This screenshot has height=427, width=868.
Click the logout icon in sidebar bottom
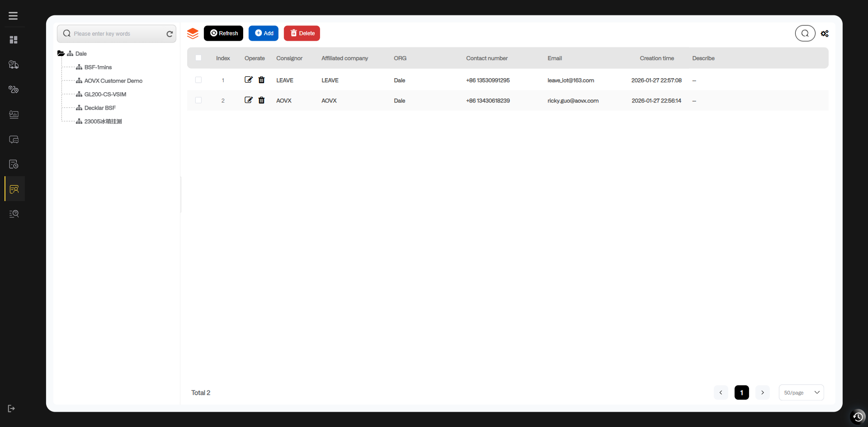tap(12, 408)
